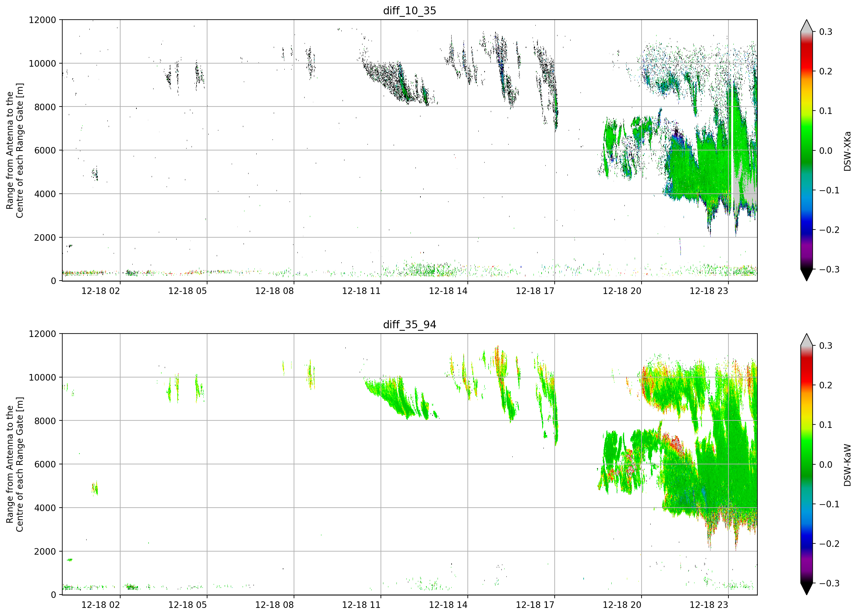
Task: Click the "0.2" tick on DSW-XKa colorbar
Action: [x=826, y=72]
